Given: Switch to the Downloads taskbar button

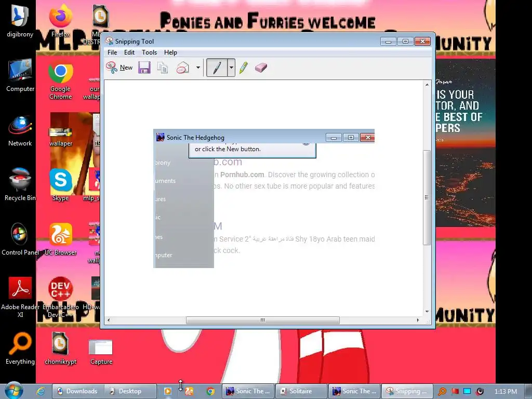Looking at the screenshot, I should point(78,391).
